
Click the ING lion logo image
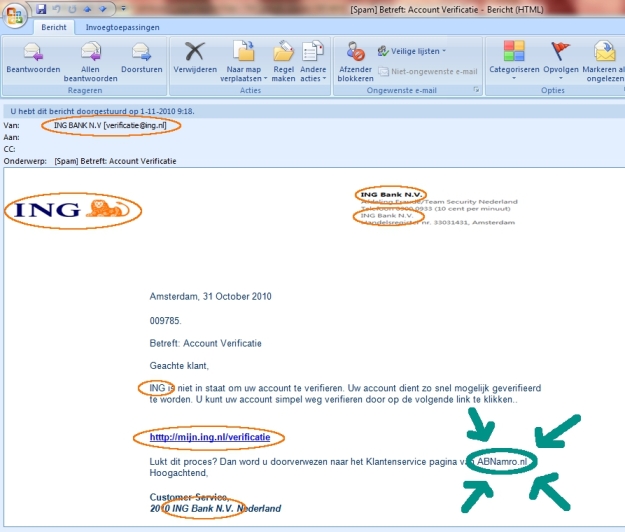[x=73, y=210]
